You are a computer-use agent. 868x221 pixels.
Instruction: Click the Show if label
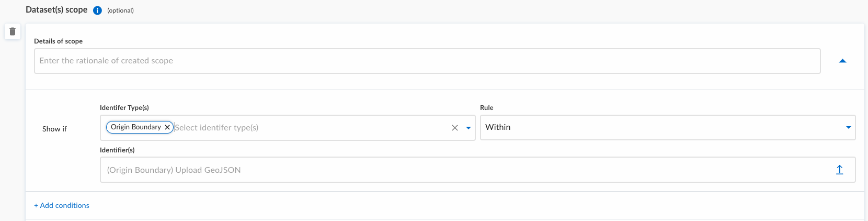[54, 129]
